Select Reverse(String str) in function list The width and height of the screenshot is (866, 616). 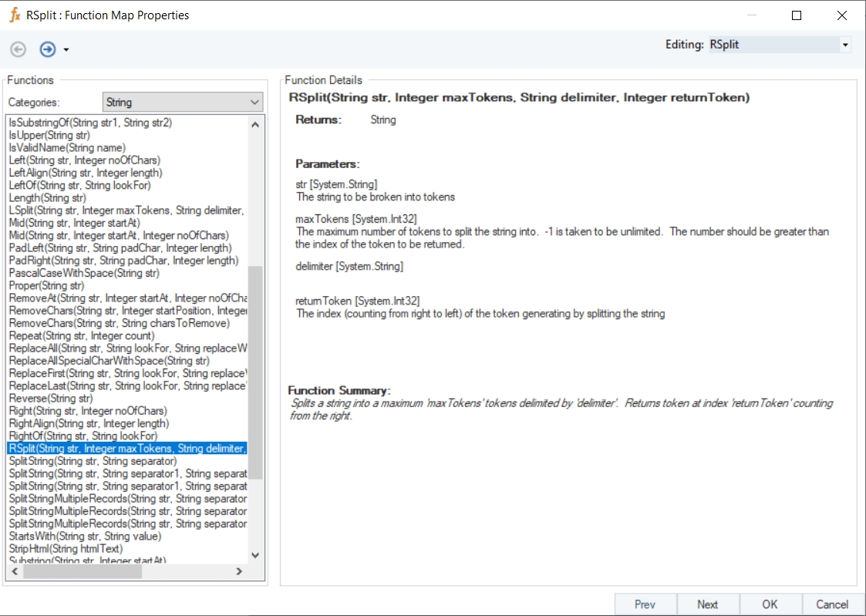51,399
